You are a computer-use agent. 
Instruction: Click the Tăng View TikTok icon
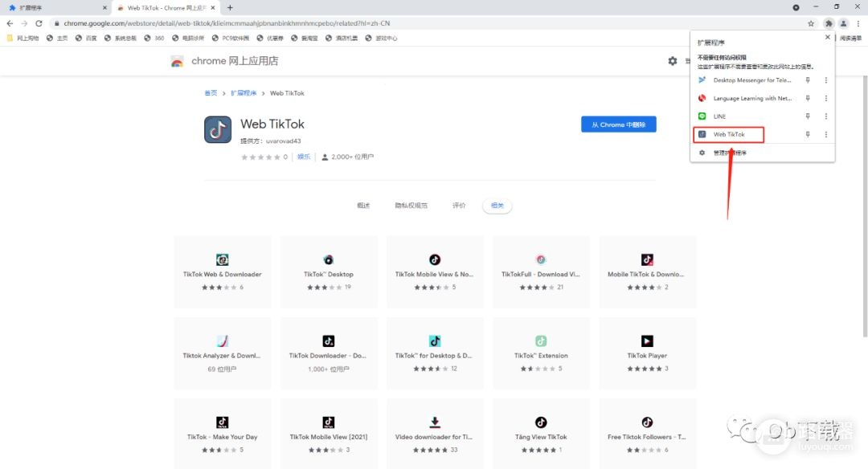[541, 422]
